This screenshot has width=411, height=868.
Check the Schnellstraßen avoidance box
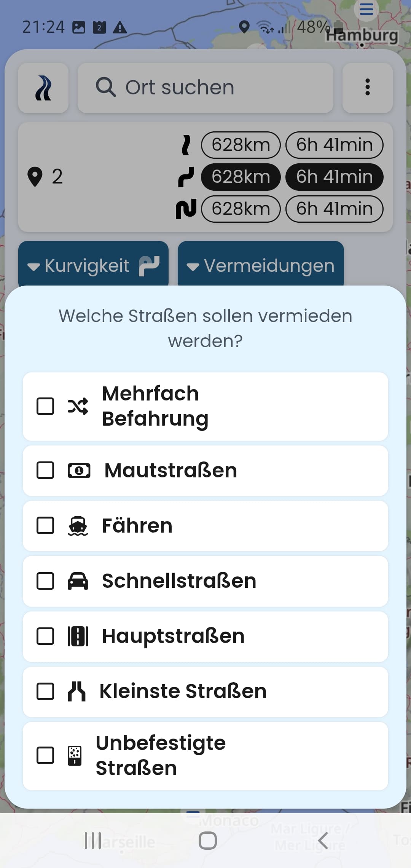coord(45,581)
